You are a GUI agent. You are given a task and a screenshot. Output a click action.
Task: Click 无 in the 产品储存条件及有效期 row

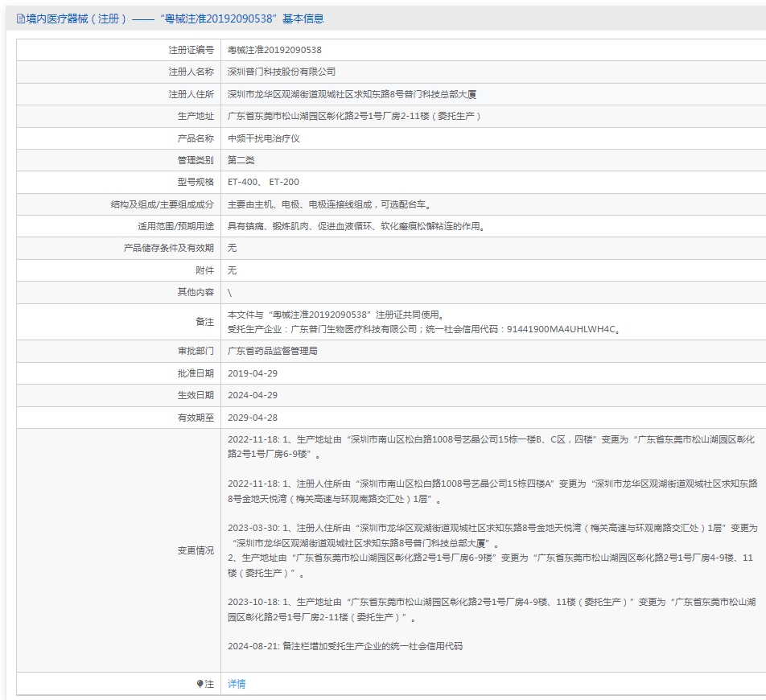(232, 248)
